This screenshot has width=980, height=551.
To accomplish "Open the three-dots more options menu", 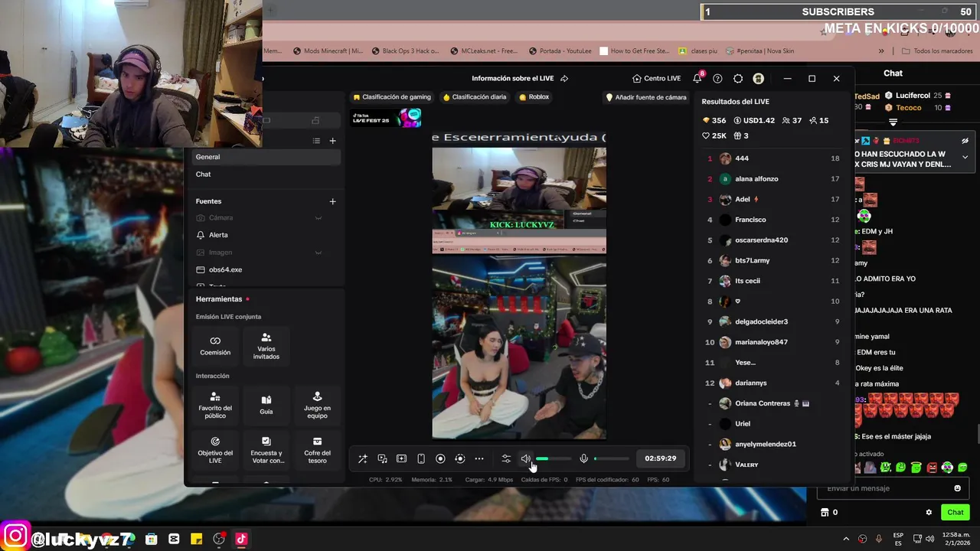I will coord(479,458).
